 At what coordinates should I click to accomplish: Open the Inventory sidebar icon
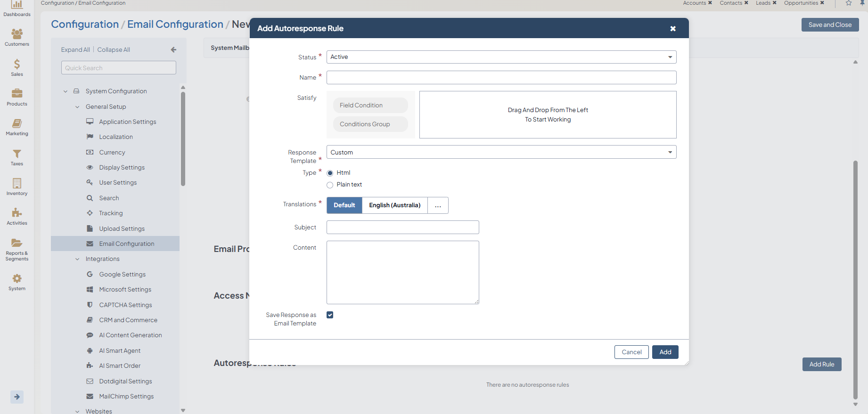pyautogui.click(x=17, y=183)
